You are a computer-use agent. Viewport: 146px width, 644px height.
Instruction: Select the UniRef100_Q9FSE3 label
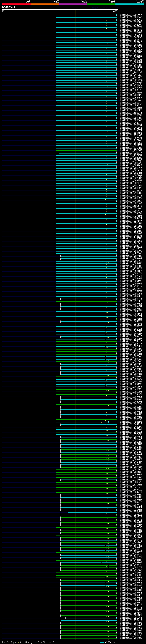click(131, 301)
